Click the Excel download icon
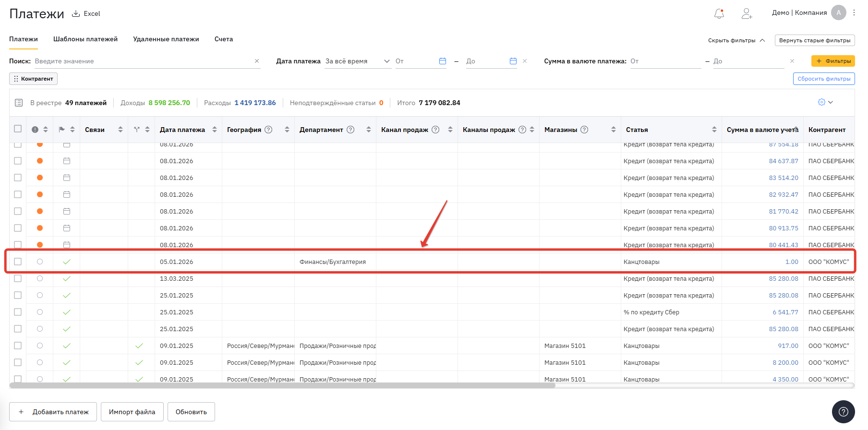The height and width of the screenshot is (430, 868). tap(76, 13)
